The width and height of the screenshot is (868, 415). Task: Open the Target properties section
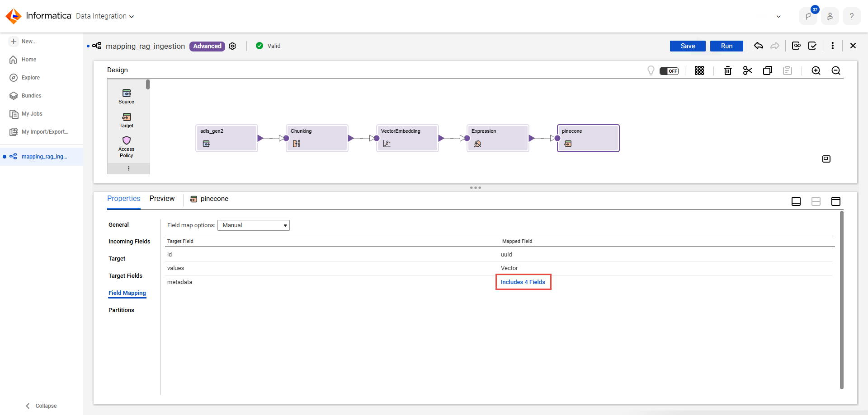click(117, 259)
